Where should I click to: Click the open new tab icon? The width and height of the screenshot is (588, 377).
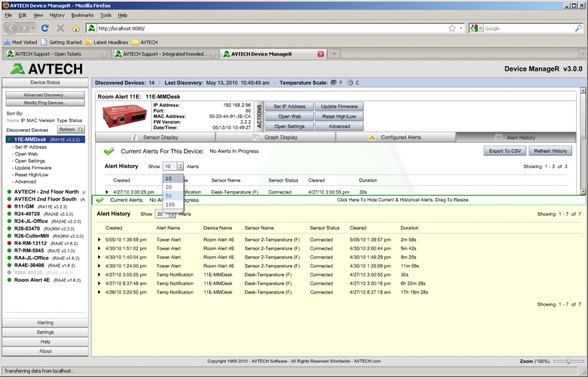(334, 54)
